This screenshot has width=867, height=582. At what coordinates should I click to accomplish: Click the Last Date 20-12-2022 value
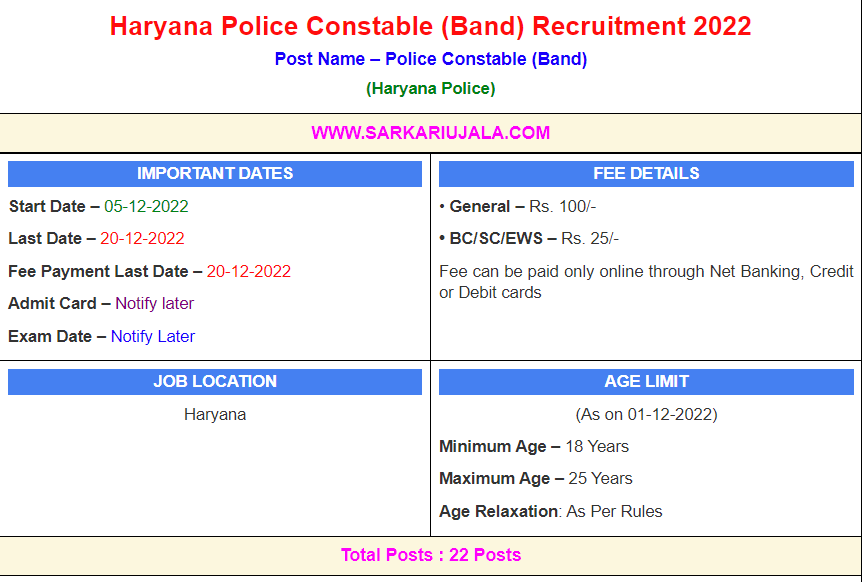point(142,239)
